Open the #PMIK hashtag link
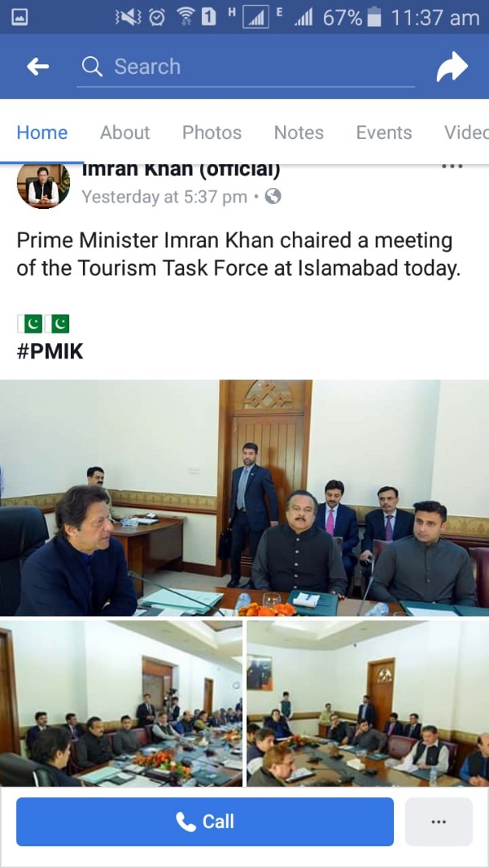The width and height of the screenshot is (489, 868). click(x=50, y=351)
